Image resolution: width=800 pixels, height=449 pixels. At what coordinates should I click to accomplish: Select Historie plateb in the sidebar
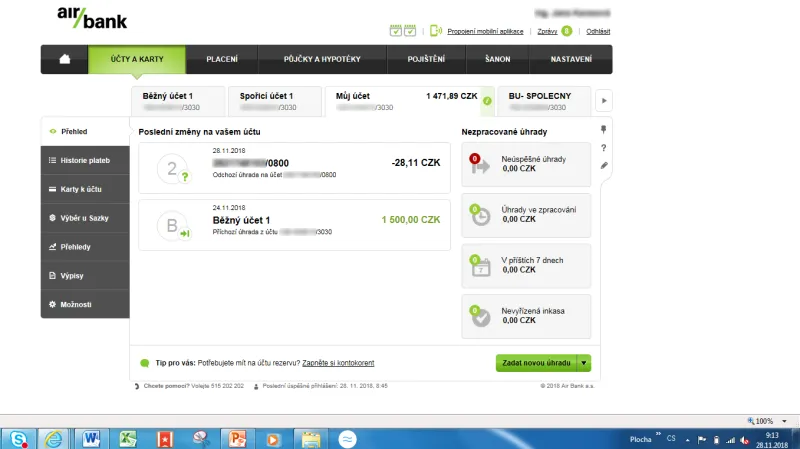(85, 160)
